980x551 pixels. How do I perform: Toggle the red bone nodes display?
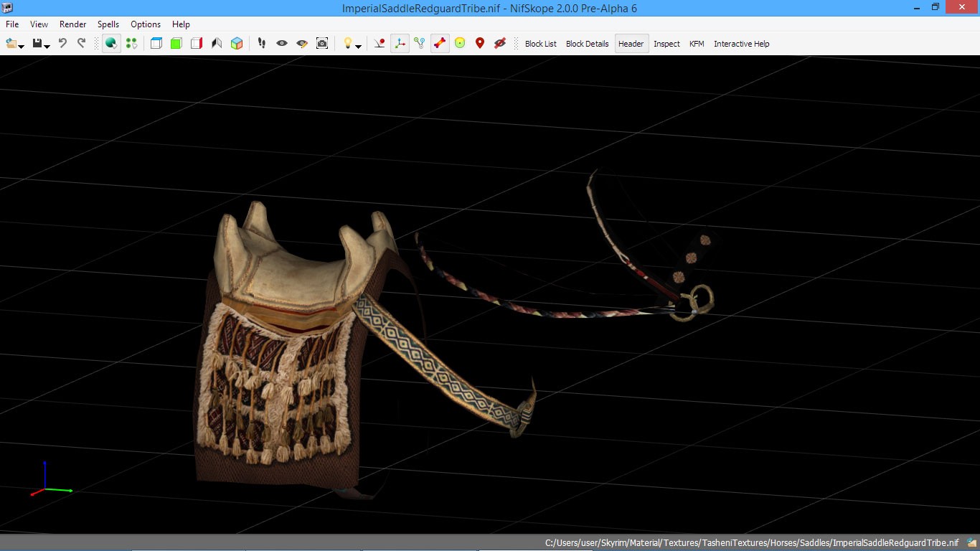pos(440,44)
